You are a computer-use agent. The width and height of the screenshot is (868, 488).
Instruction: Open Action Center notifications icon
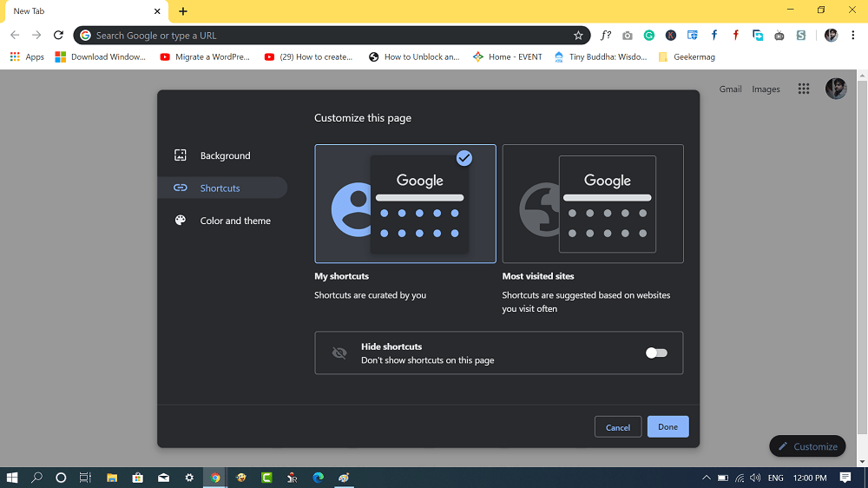[x=845, y=478]
